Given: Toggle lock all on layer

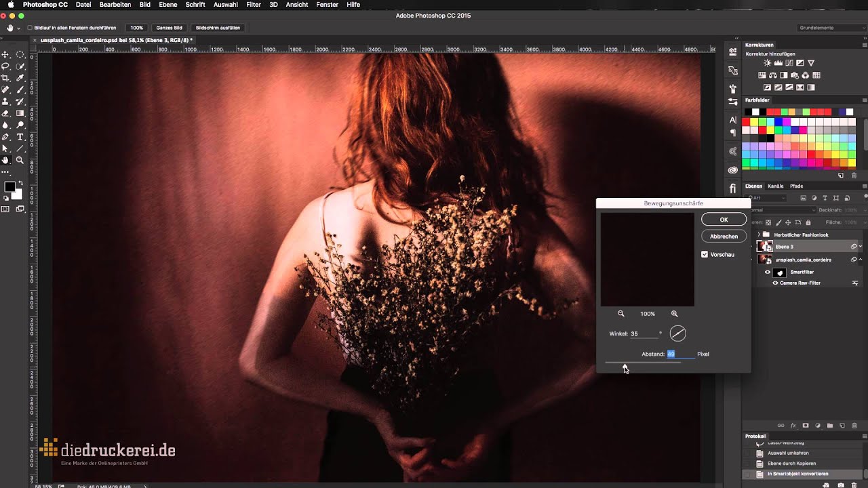Looking at the screenshot, I should point(810,222).
